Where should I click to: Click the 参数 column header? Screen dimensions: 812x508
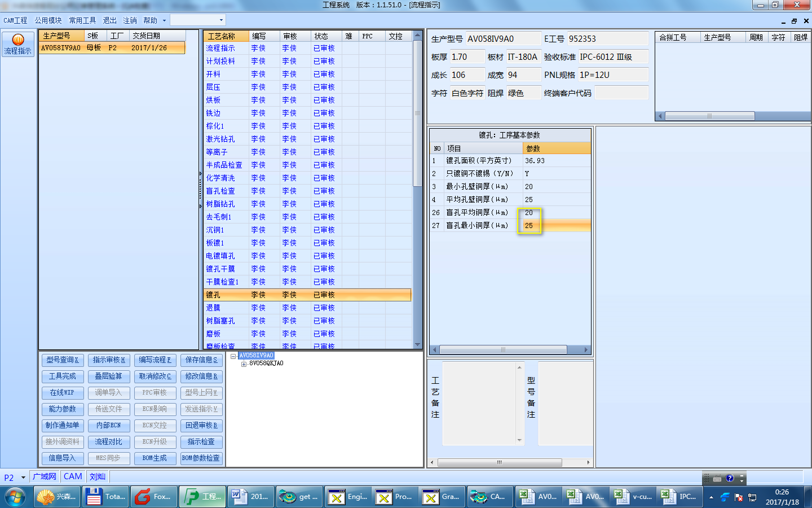tap(557, 148)
